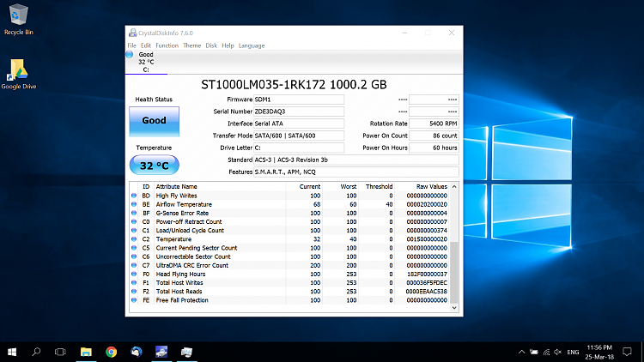The height and width of the screenshot is (362, 644).
Task: Open the Windows Start menu
Action: pyautogui.click(x=12, y=353)
